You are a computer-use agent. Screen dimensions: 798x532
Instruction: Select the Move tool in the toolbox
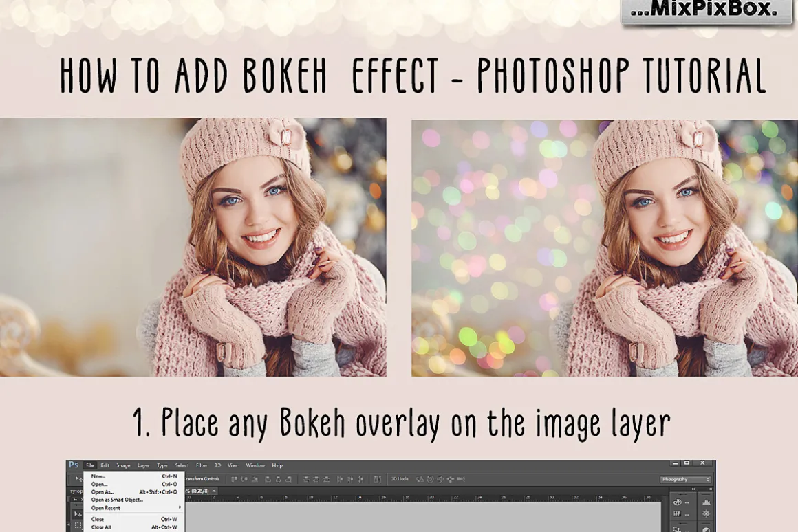(78, 513)
